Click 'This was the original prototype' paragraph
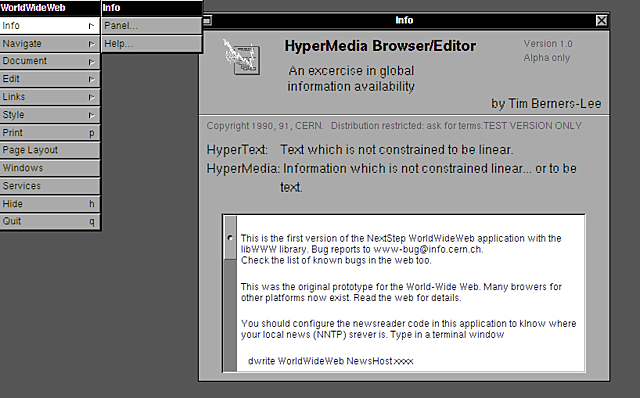 click(x=401, y=292)
